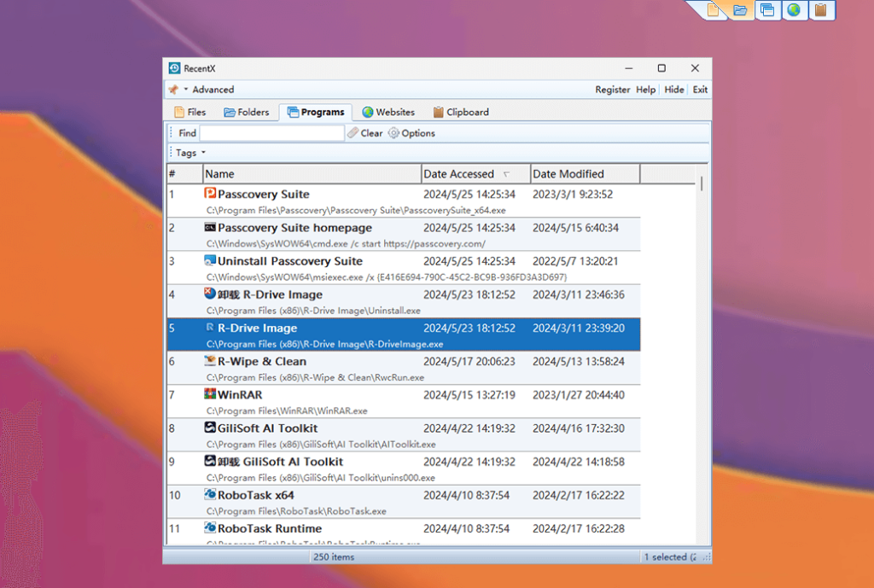
Task: Click the Clipboard icon in the top-right dock
Action: click(821, 10)
